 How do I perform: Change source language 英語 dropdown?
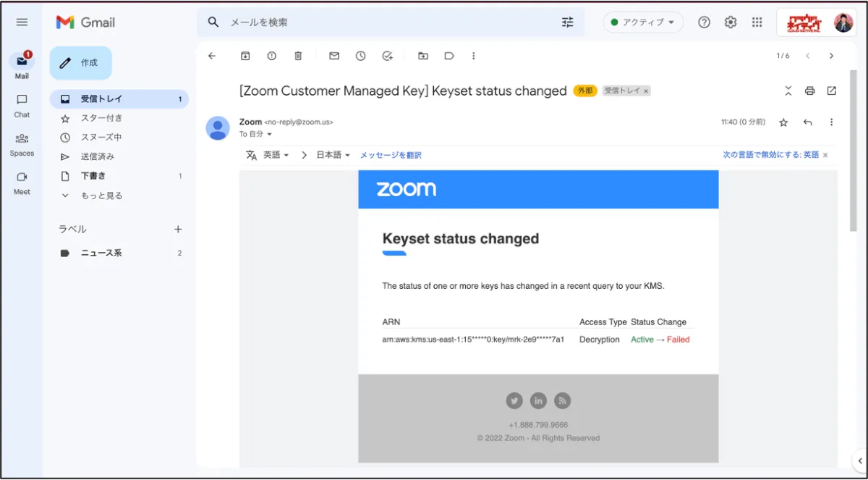coord(276,155)
